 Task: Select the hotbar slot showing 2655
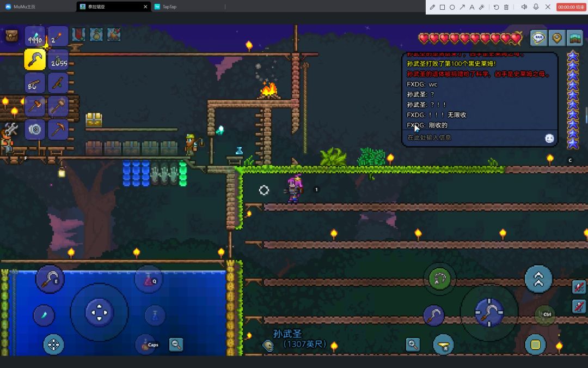[58, 60]
